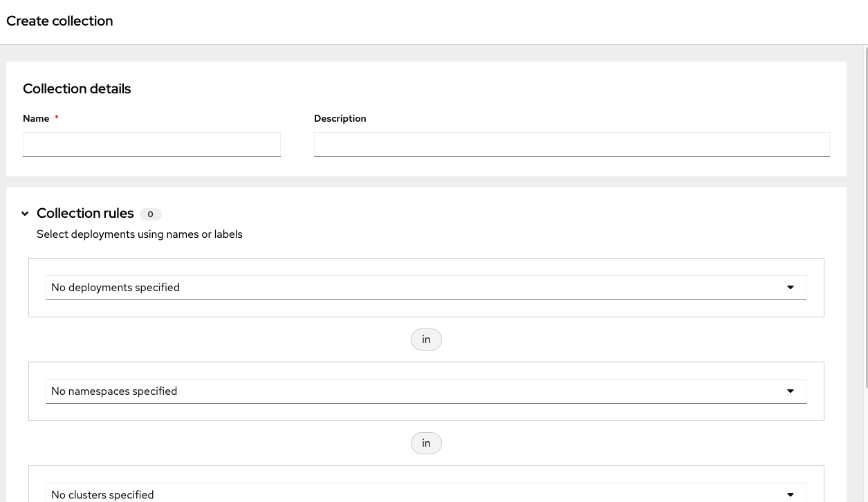Collapse the Collection rules section chevron
The width and height of the screenshot is (868, 502).
pyautogui.click(x=25, y=214)
